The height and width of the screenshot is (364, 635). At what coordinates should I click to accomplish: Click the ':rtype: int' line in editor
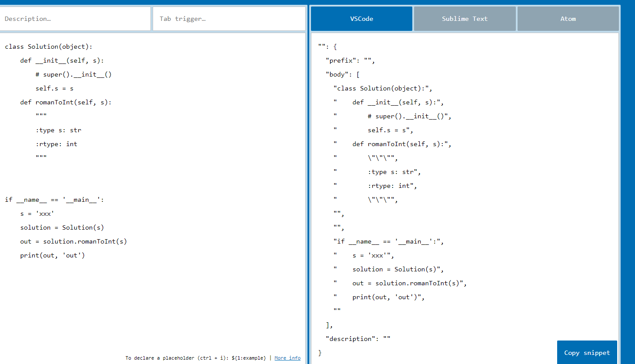tap(57, 144)
